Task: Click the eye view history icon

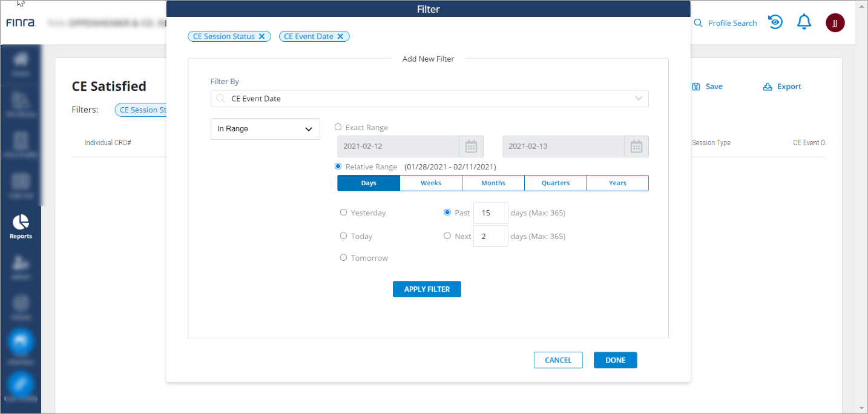Action: (x=775, y=22)
